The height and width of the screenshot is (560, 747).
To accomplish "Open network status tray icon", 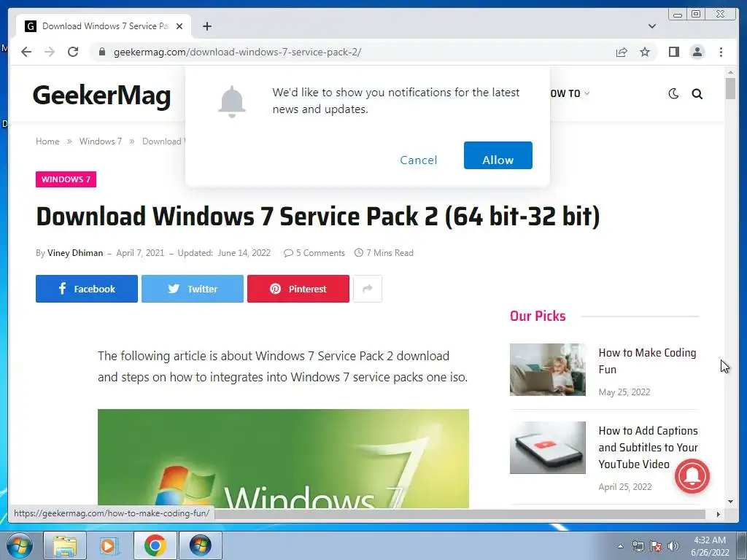I will coord(638,546).
